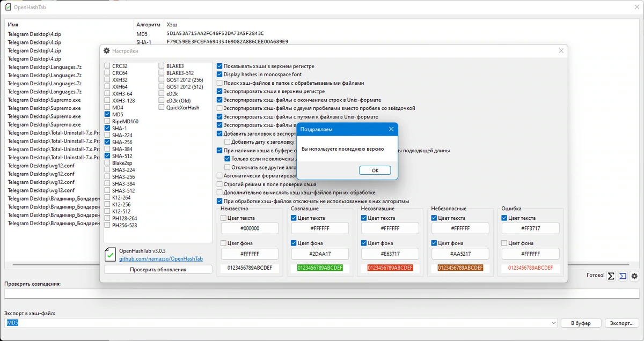Toggle Display hashes in monospace font
The height and width of the screenshot is (341, 644).
tap(219, 75)
